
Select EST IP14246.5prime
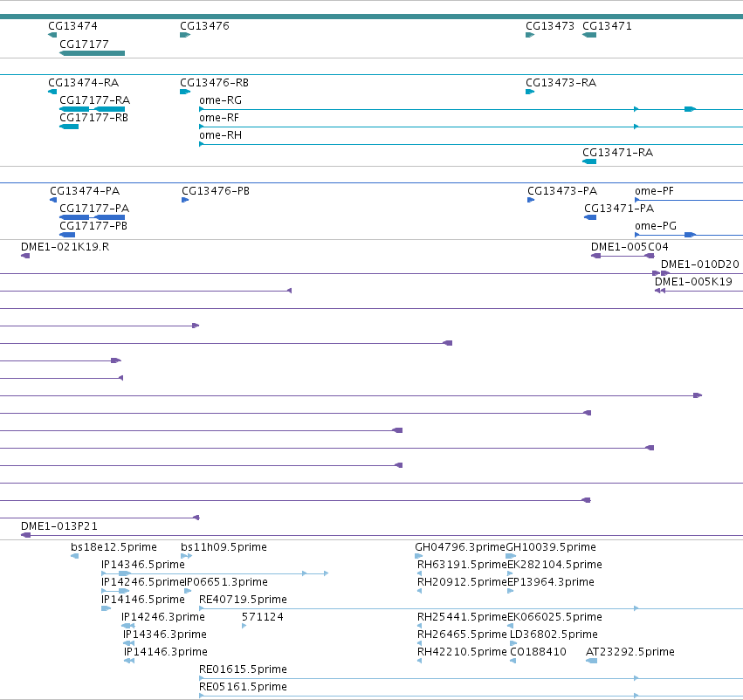tap(142, 582)
